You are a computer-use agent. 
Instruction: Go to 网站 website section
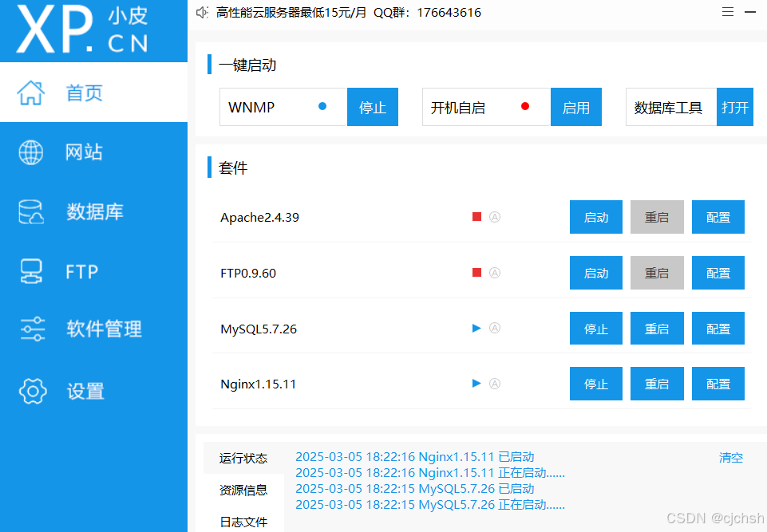coord(93,152)
